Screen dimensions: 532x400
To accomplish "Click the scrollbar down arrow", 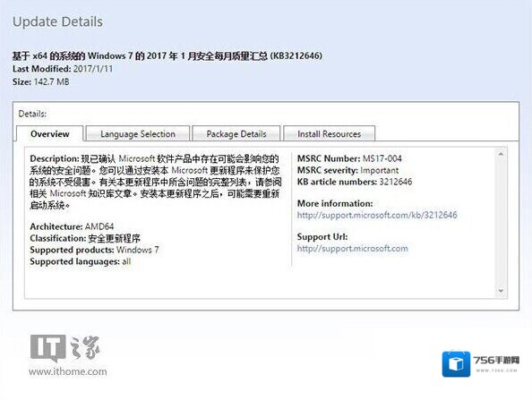I will click(x=502, y=291).
